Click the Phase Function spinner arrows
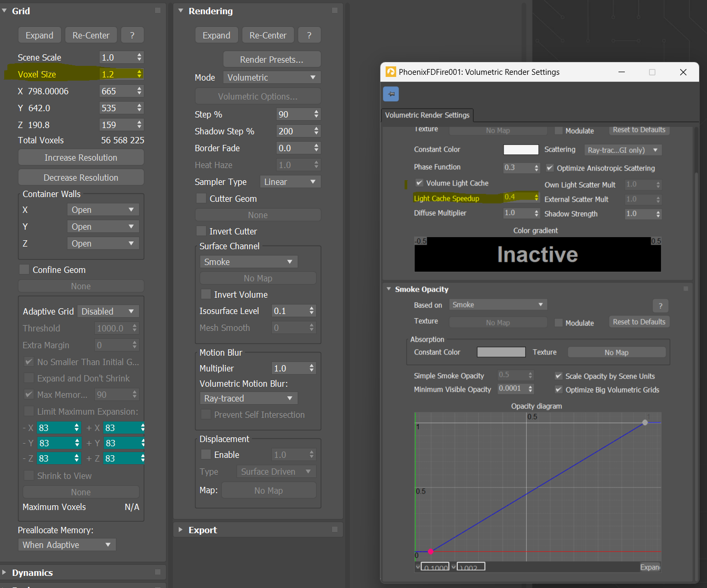 [536, 168]
